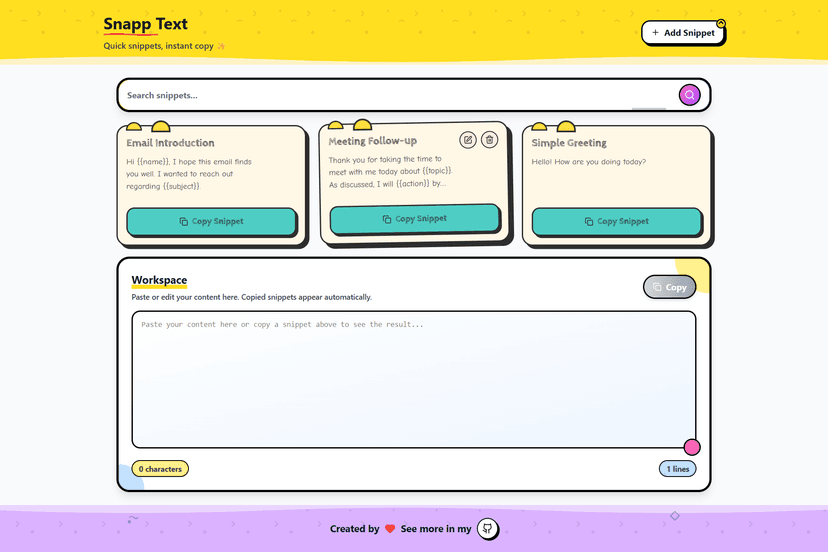Image resolution: width=828 pixels, height=552 pixels.
Task: Click the Email Introduction card title
Action: point(170,143)
